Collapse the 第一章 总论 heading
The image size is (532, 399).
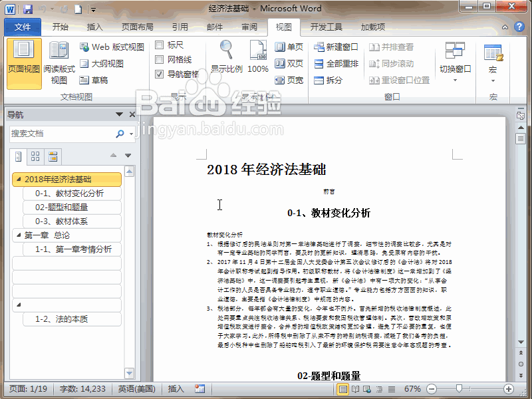19,235
